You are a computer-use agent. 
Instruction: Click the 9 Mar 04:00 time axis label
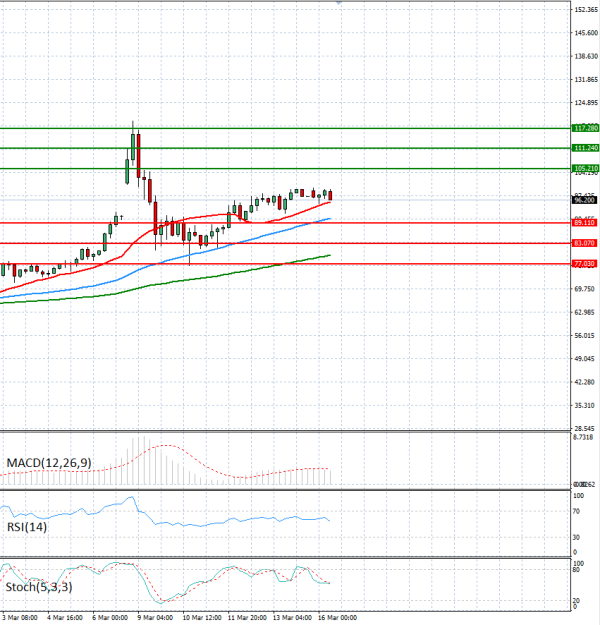(154, 618)
